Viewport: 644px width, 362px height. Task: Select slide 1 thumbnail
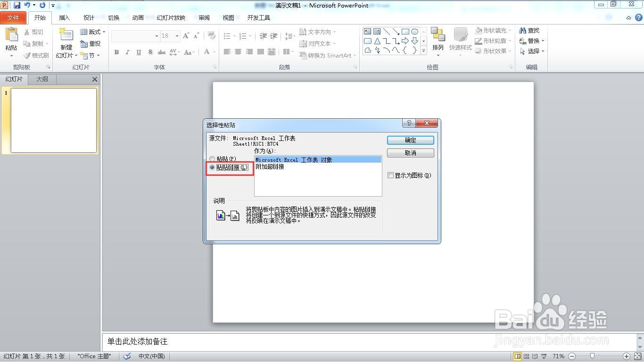[54, 121]
